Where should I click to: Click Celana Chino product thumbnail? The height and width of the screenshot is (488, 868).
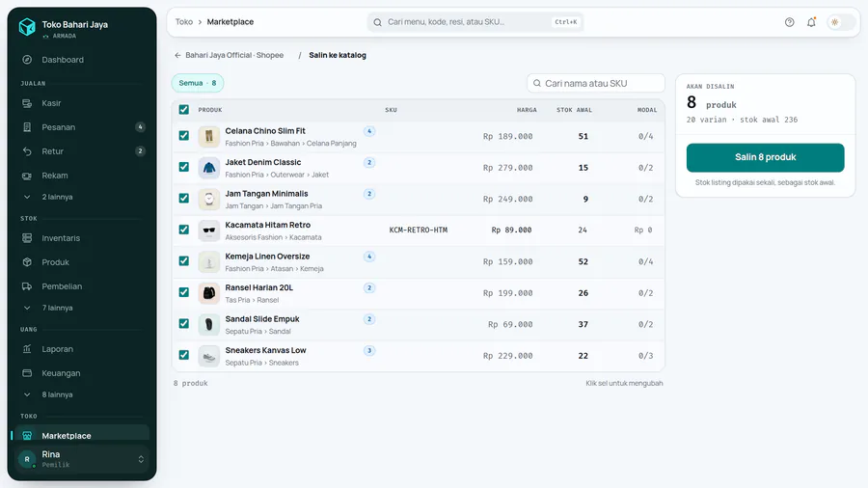tap(209, 137)
